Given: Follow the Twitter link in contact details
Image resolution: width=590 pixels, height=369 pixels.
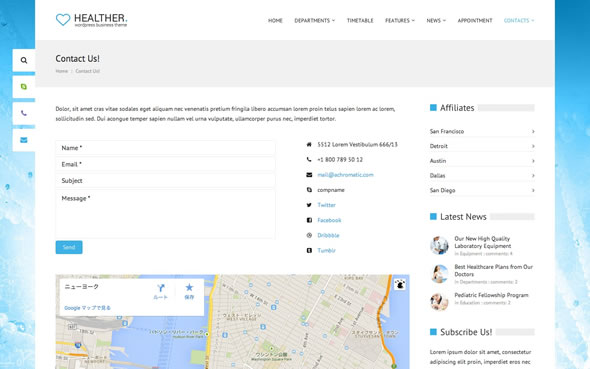Looking at the screenshot, I should click(326, 205).
